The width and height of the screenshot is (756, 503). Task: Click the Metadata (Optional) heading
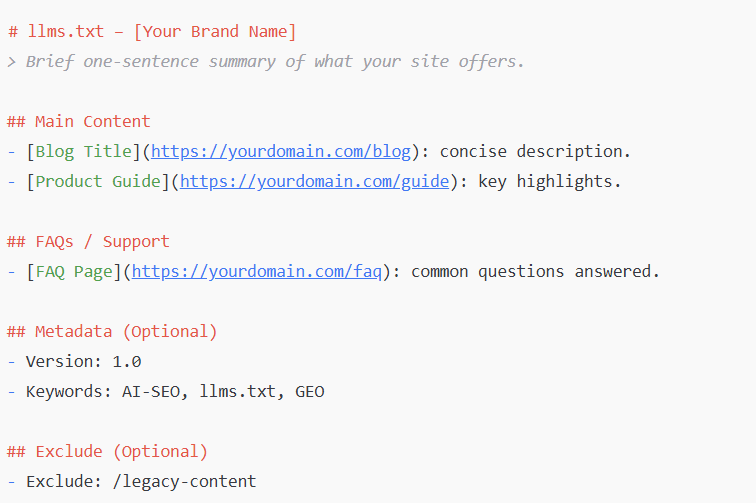112,332
